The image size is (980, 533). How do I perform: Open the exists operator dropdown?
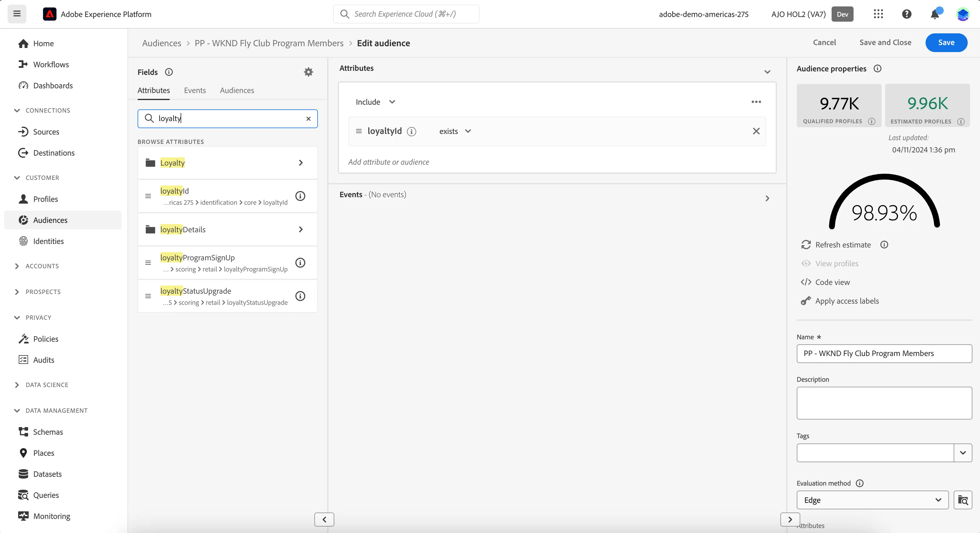pyautogui.click(x=455, y=131)
